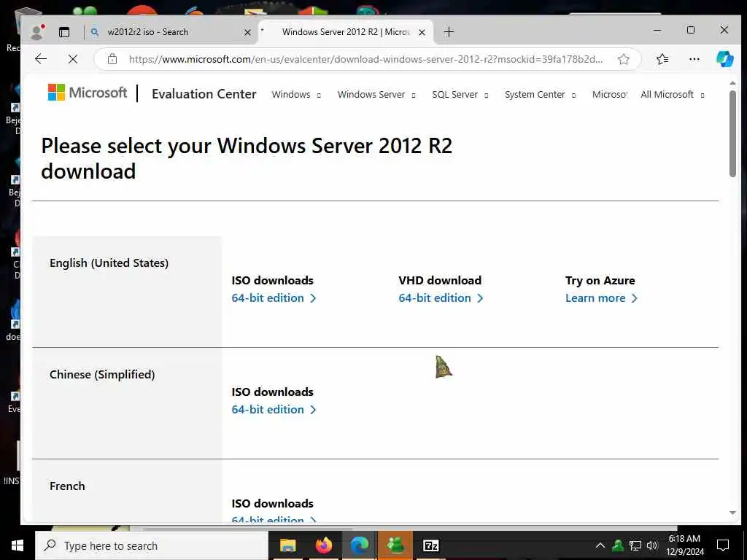Go back with the browser back arrow
This screenshot has width=747, height=560.
pyautogui.click(x=41, y=59)
